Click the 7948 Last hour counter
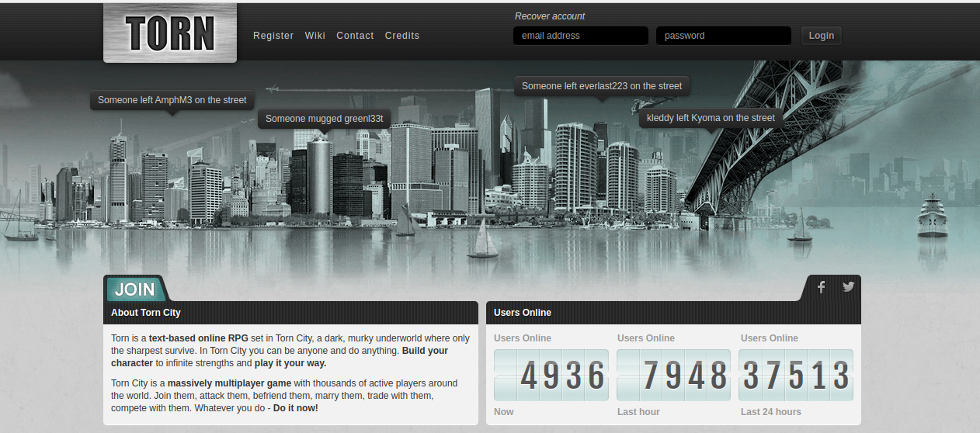 pos(674,376)
